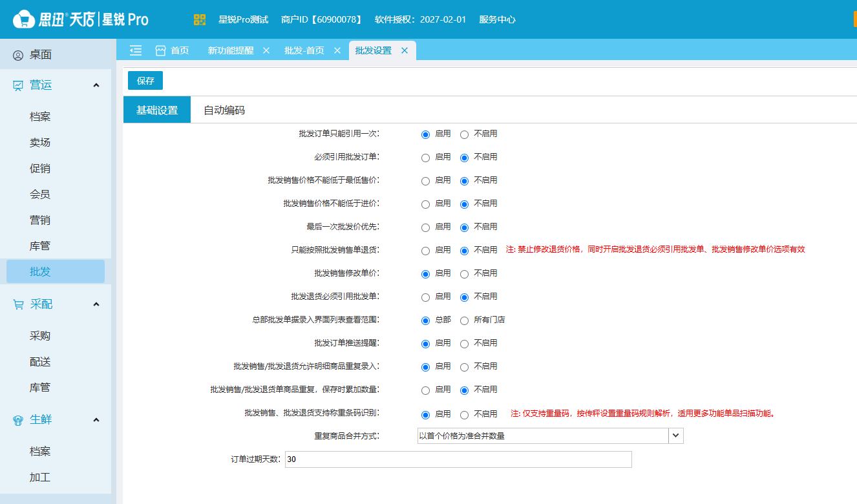Screen dimensions: 857x504
Task: Disable 批发订单推送提醒
Action: tap(464, 344)
